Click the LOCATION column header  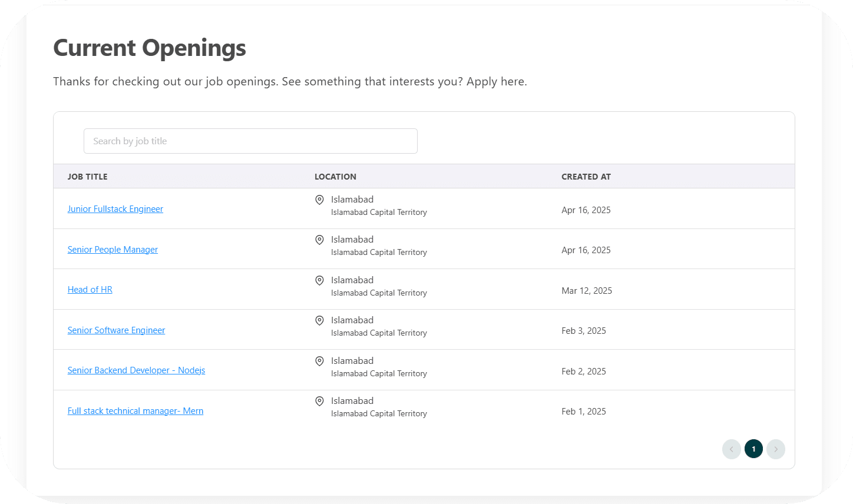point(335,177)
